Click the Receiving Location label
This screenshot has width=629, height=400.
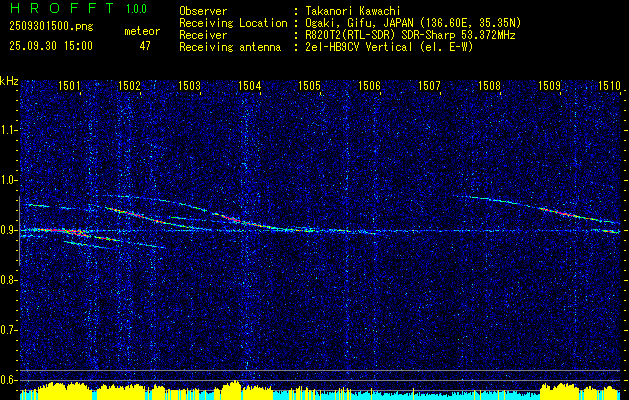coord(233,23)
